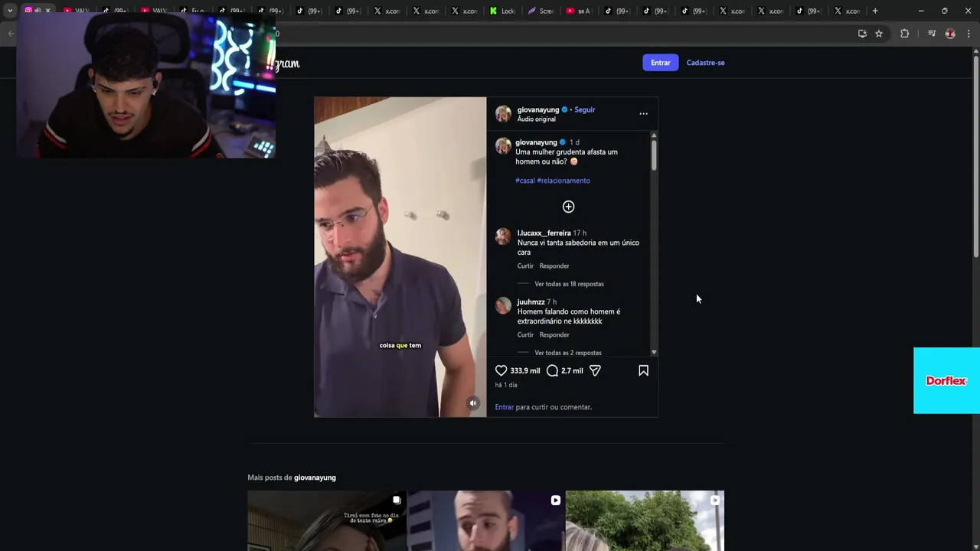
Task: Click Responder under l.lucaxx__ferreira's comment
Action: pos(554,266)
